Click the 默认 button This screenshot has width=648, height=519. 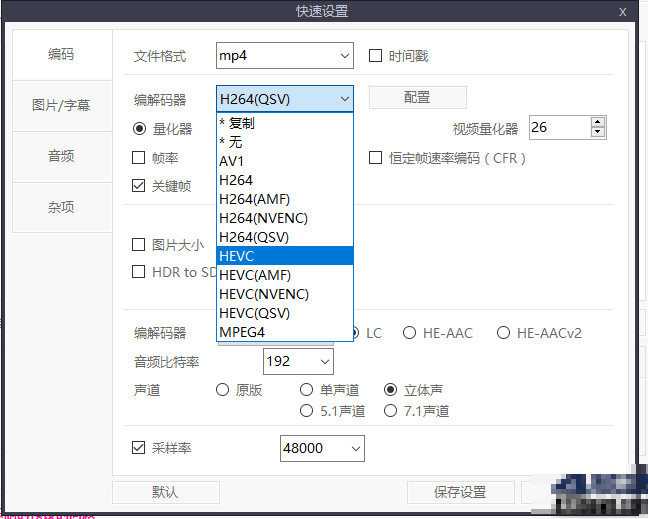pyautogui.click(x=166, y=492)
